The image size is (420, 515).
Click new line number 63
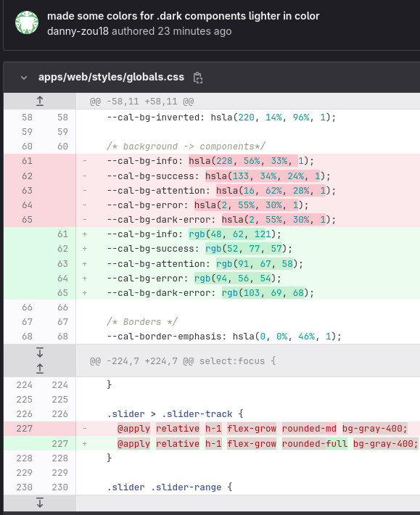point(62,264)
